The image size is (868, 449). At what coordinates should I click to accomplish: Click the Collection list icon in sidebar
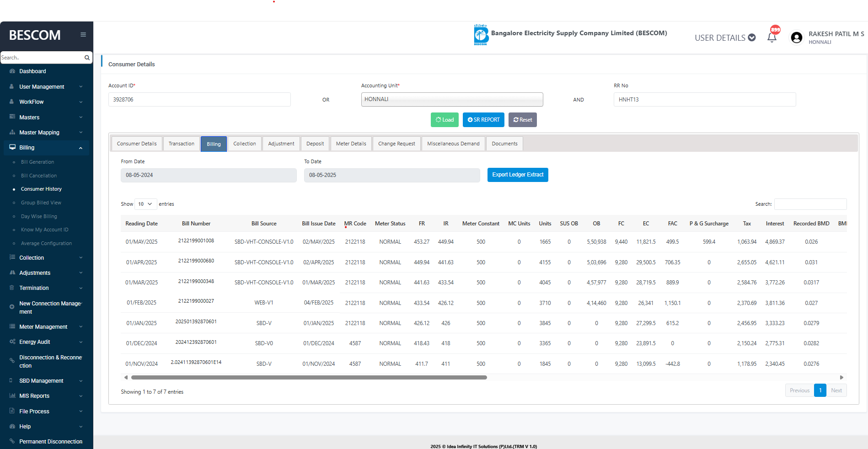pyautogui.click(x=12, y=257)
